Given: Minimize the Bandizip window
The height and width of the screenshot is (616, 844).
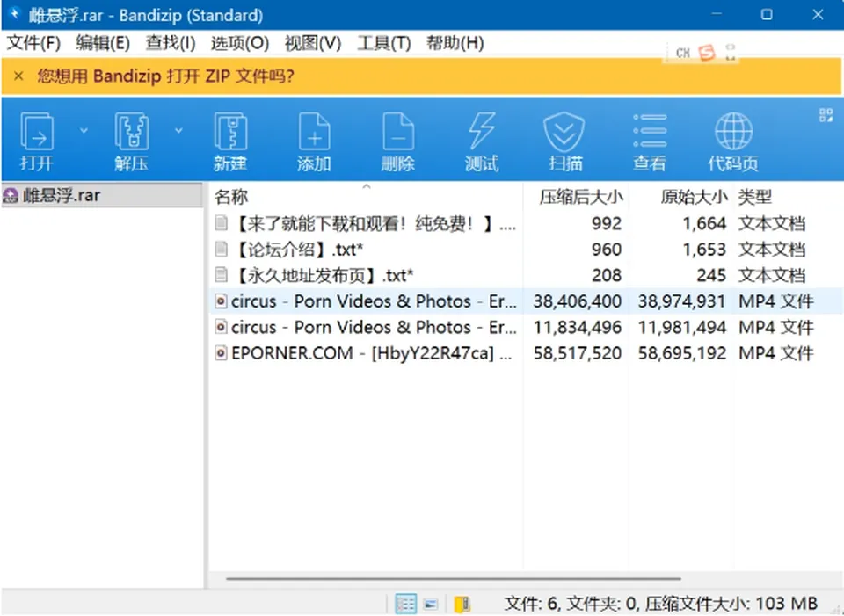Looking at the screenshot, I should coord(717,15).
